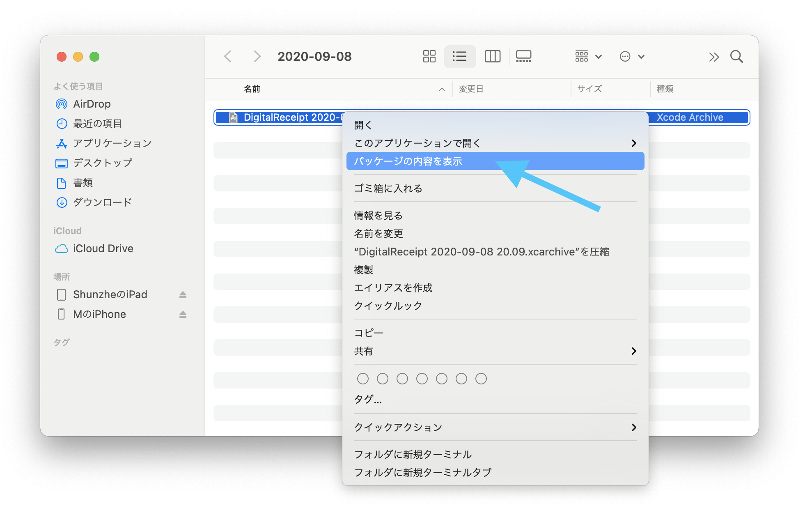Open AirDrop in the sidebar

point(83,104)
